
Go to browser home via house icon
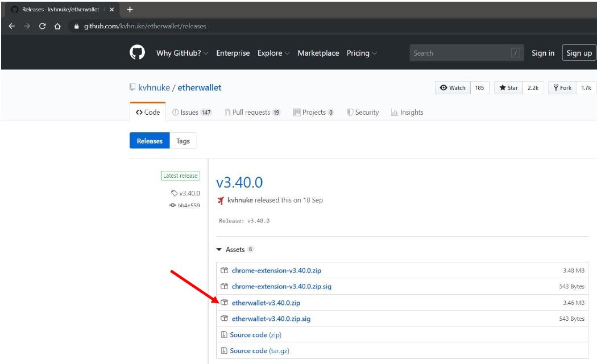pyautogui.click(x=57, y=26)
